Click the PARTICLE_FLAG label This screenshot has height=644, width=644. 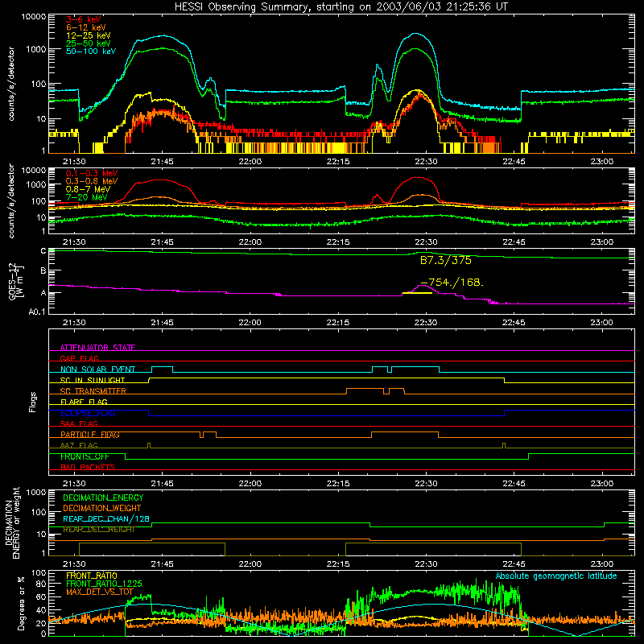tap(90, 435)
